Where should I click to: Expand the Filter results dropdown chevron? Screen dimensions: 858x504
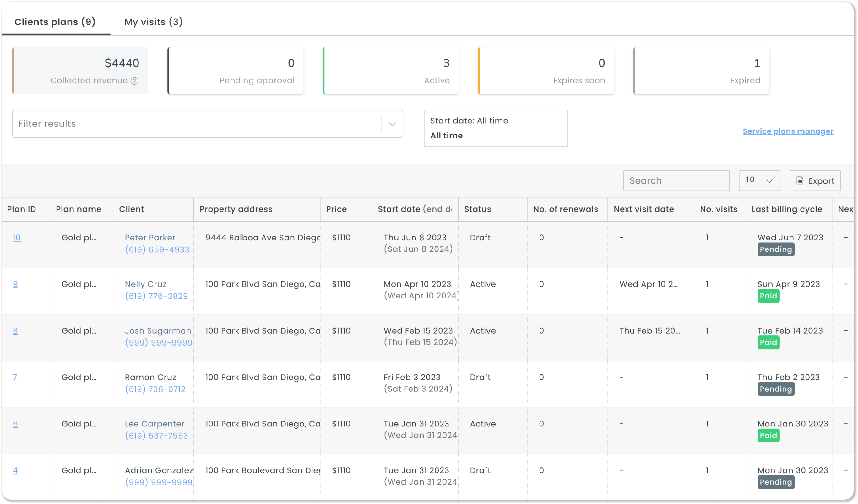click(392, 124)
